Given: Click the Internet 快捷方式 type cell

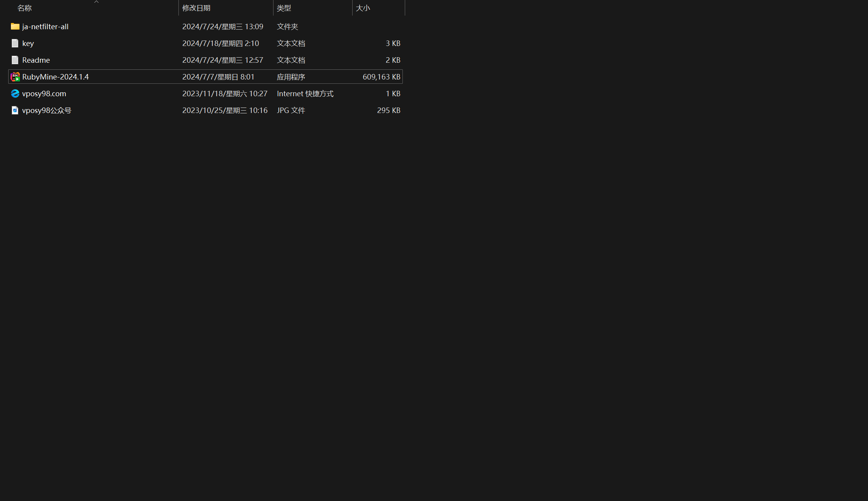Looking at the screenshot, I should point(305,93).
